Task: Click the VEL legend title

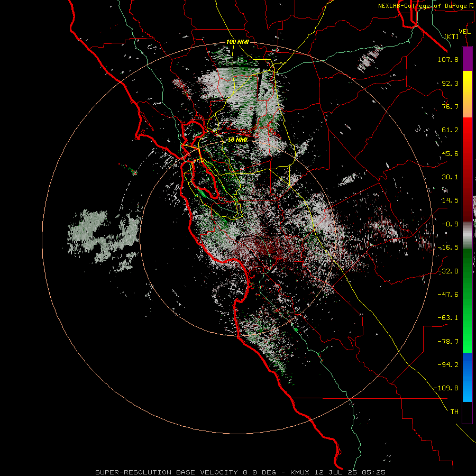Action: [464, 32]
